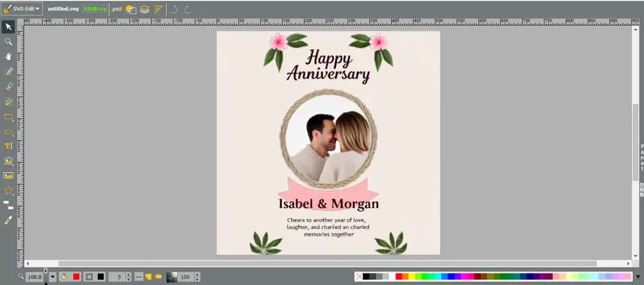Pick black from the color palette

pos(366,277)
